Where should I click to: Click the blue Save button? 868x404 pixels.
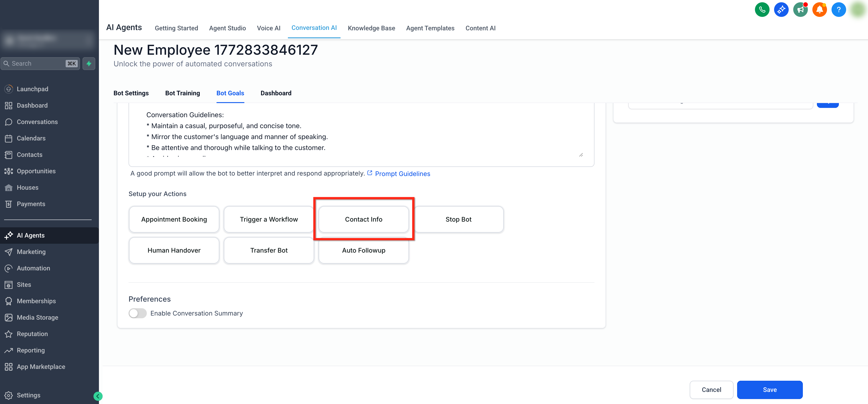(x=769, y=389)
